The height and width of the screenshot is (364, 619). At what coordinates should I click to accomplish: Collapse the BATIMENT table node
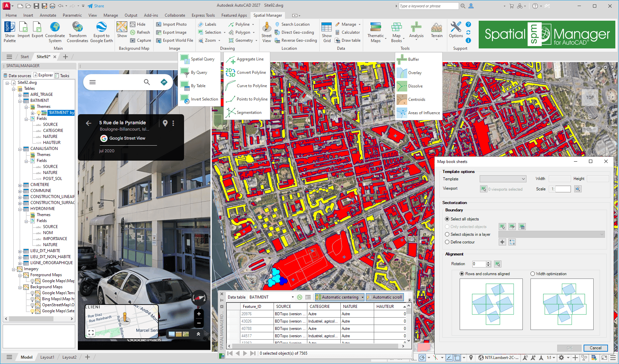[20, 101]
